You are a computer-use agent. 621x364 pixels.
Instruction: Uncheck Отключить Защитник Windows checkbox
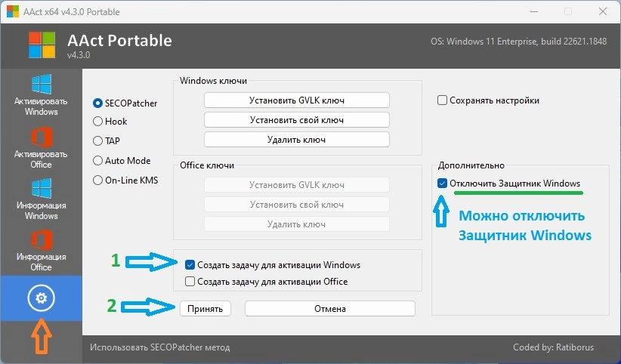442,184
